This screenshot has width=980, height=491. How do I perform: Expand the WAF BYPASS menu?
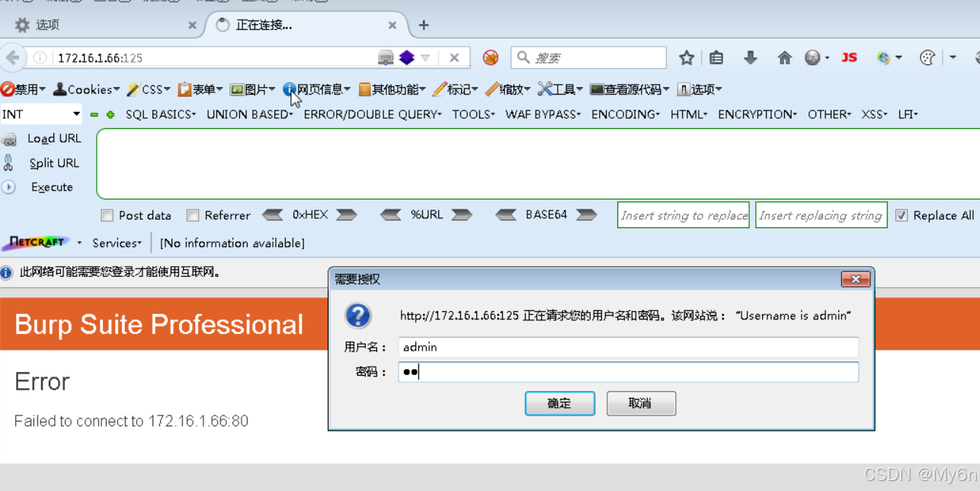[x=543, y=114]
